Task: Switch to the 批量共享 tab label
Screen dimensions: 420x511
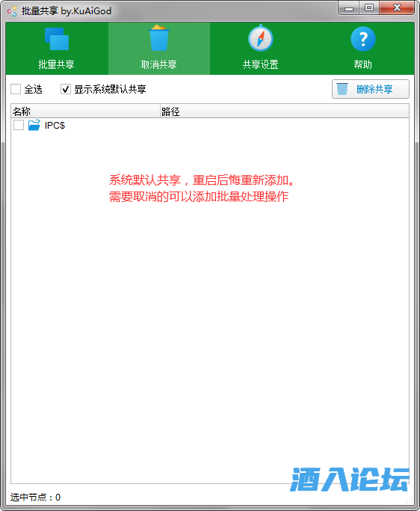Action: coord(56,64)
